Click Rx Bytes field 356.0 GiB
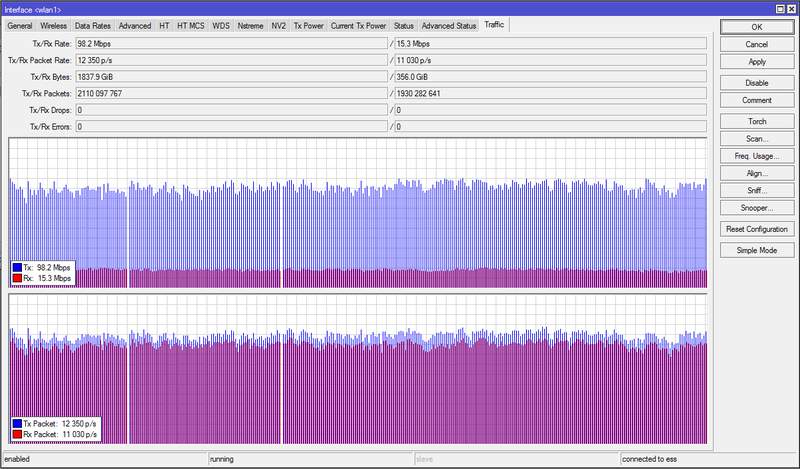Image resolution: width=800 pixels, height=469 pixels. pyautogui.click(x=551, y=77)
